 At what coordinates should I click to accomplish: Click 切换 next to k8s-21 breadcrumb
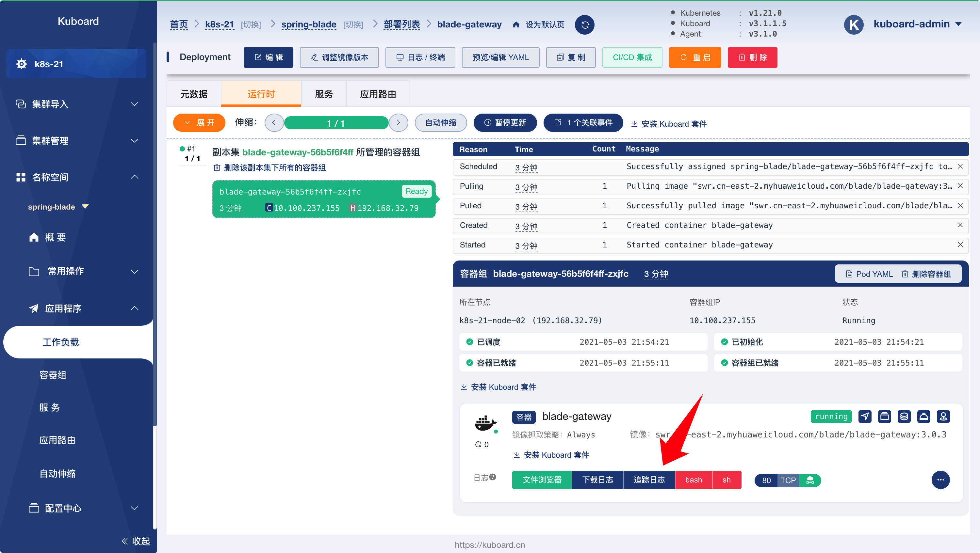coord(251,25)
